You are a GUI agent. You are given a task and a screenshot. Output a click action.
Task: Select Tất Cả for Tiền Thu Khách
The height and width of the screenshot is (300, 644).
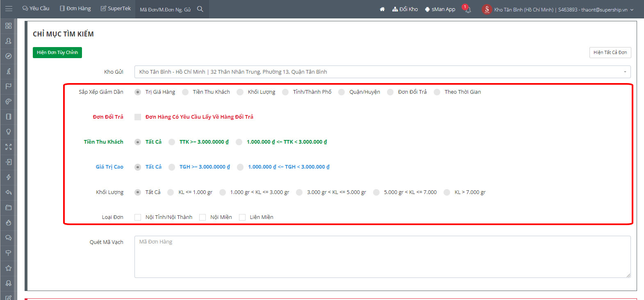tap(138, 142)
